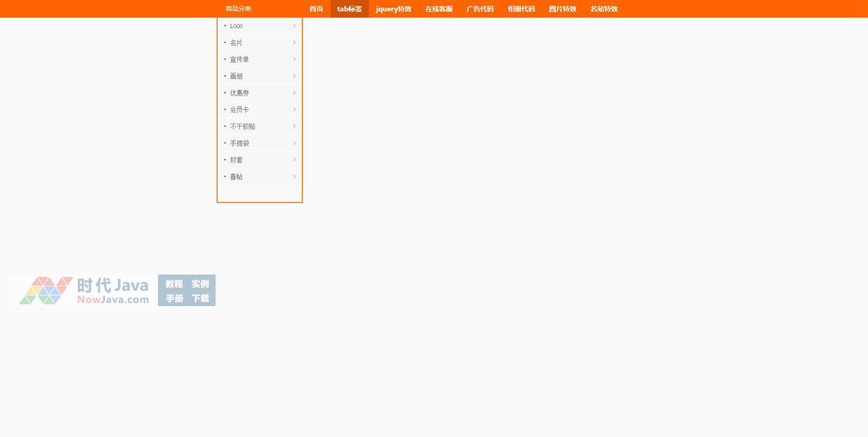Choose 不干胶贴 in the category list
The height and width of the screenshot is (437, 868).
242,127
